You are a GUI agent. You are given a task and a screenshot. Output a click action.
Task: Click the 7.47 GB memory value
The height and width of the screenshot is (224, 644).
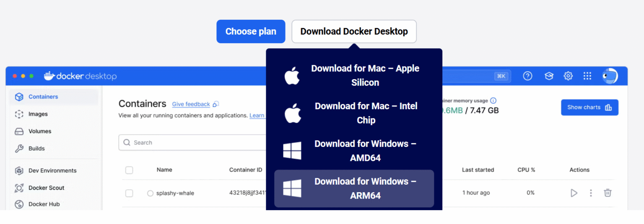click(x=484, y=111)
